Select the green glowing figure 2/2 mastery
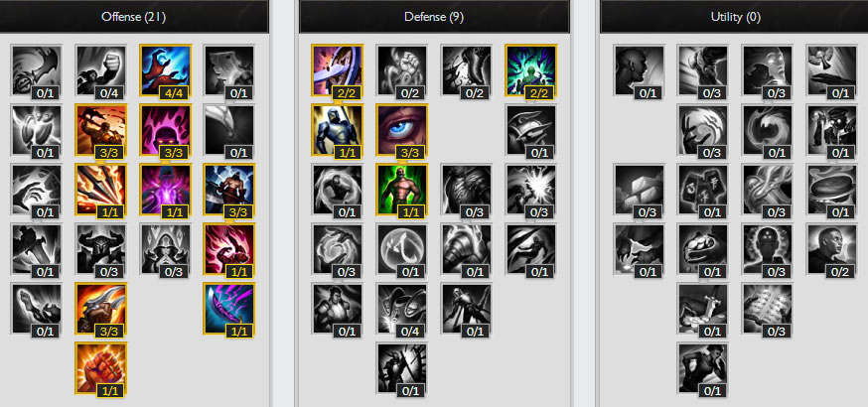The height and width of the screenshot is (407, 868). point(531,70)
